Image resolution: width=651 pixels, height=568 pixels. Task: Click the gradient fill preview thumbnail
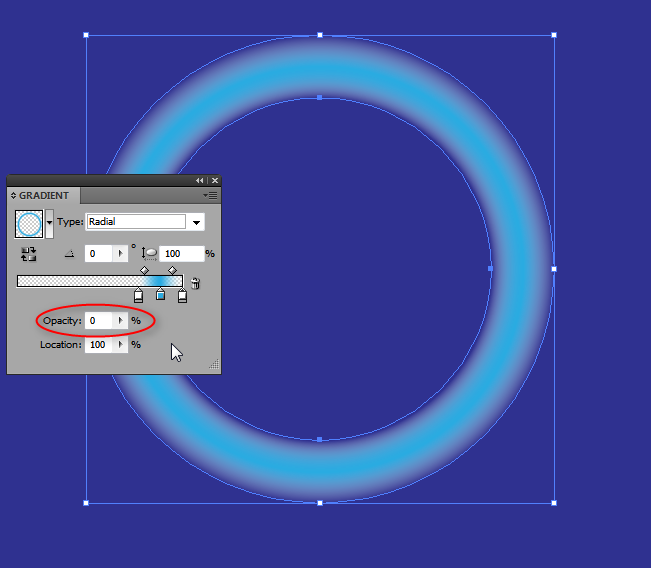[x=30, y=222]
